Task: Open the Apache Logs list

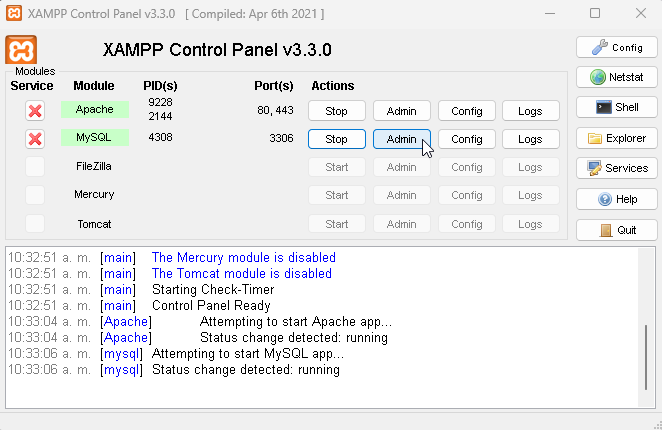Action: [530, 111]
